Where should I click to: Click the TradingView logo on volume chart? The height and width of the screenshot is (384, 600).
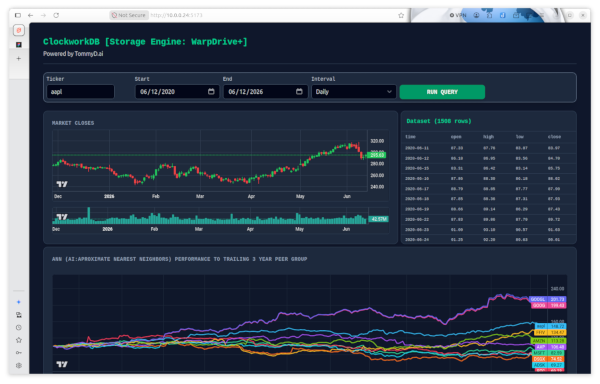click(x=62, y=217)
